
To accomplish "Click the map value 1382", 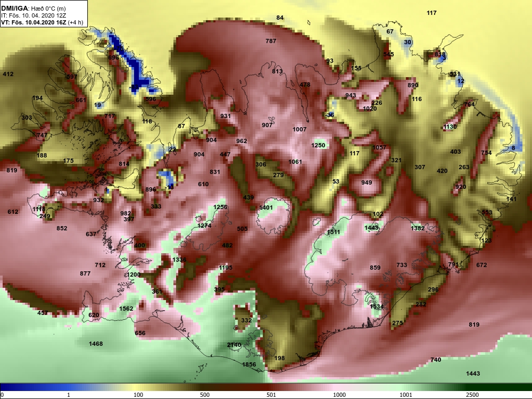I will coord(418,228).
